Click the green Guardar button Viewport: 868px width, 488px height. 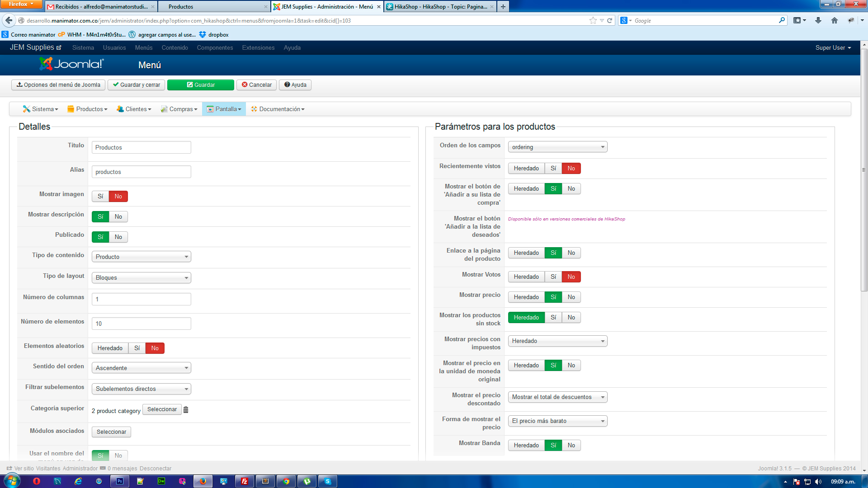pyautogui.click(x=201, y=84)
